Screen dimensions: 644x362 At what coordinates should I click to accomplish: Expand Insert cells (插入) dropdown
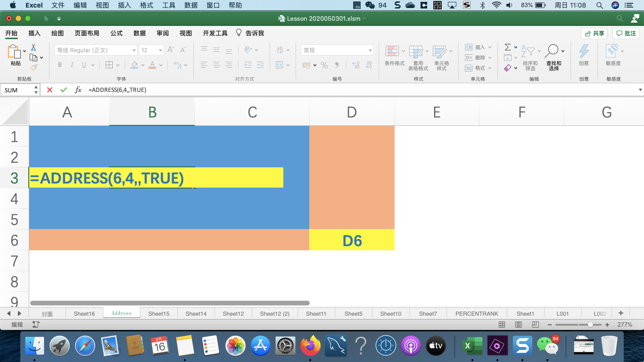pos(490,47)
